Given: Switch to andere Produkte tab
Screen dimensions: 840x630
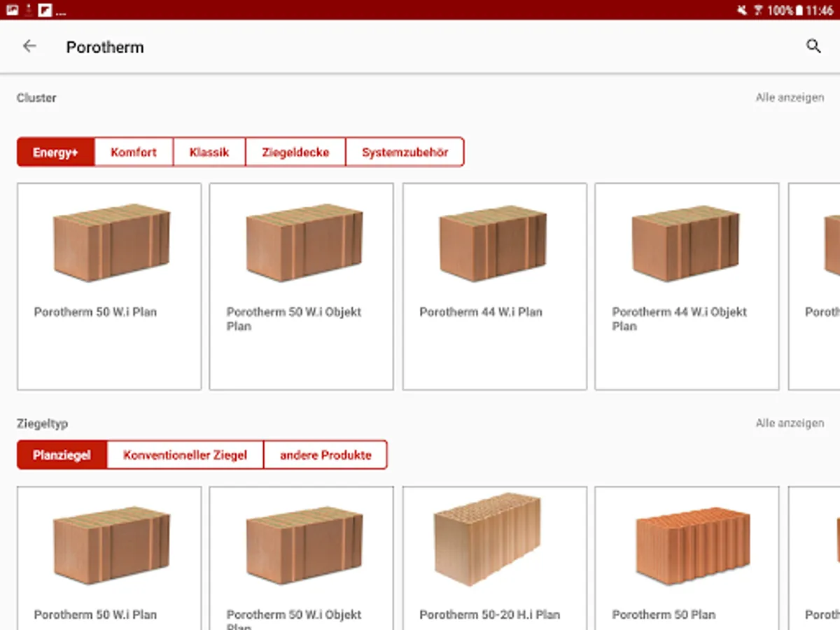Looking at the screenshot, I should [x=325, y=455].
